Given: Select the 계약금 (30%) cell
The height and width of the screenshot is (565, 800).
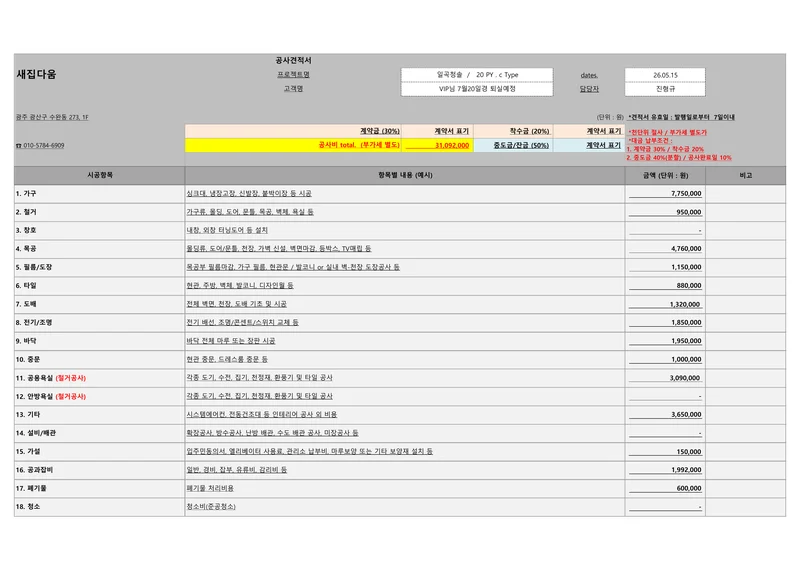Looking at the screenshot, I should click(293, 131).
